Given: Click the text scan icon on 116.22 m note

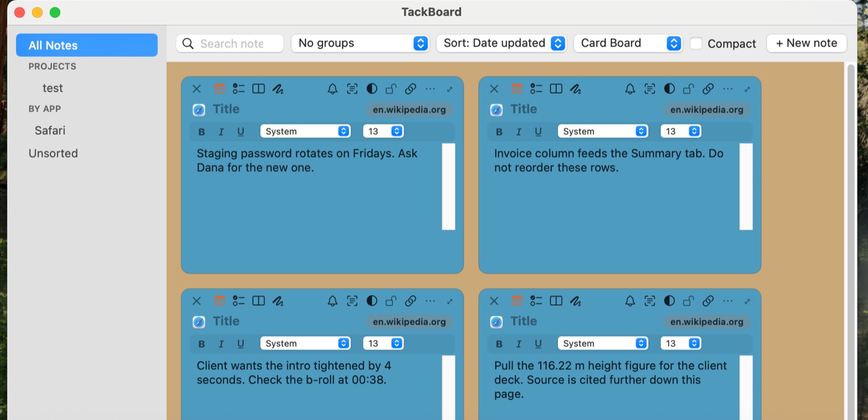Looking at the screenshot, I should point(650,301).
